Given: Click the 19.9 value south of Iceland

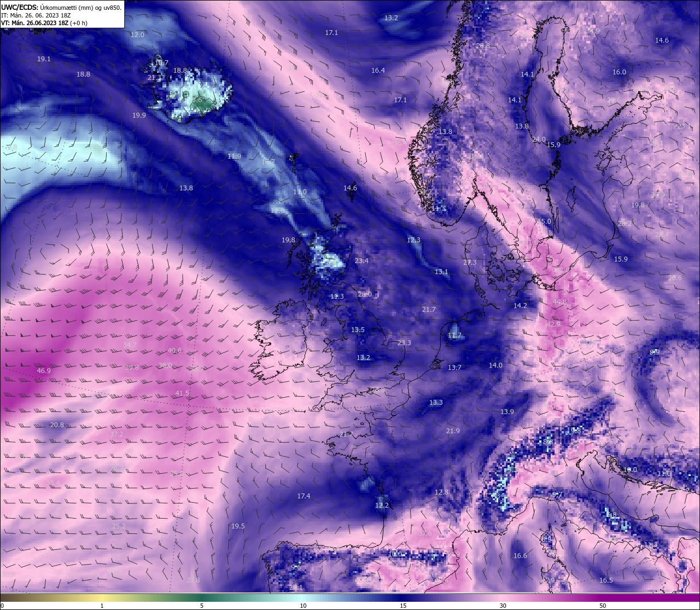Looking at the screenshot, I should coord(139,115).
